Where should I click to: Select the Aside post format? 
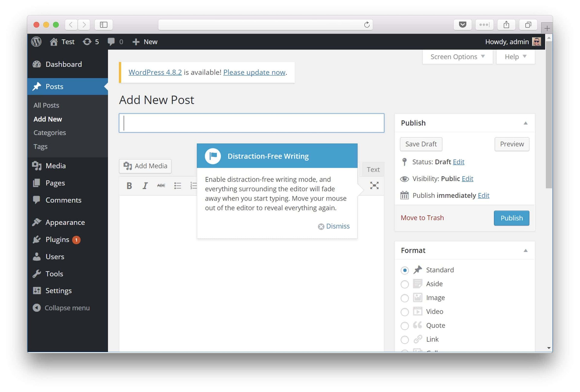tap(405, 284)
